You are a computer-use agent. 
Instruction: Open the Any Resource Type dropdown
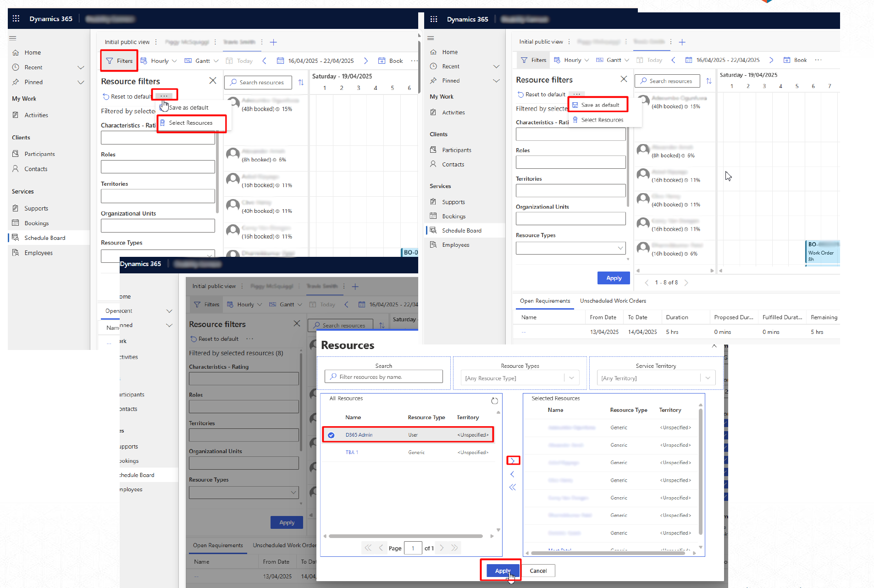[x=571, y=378]
